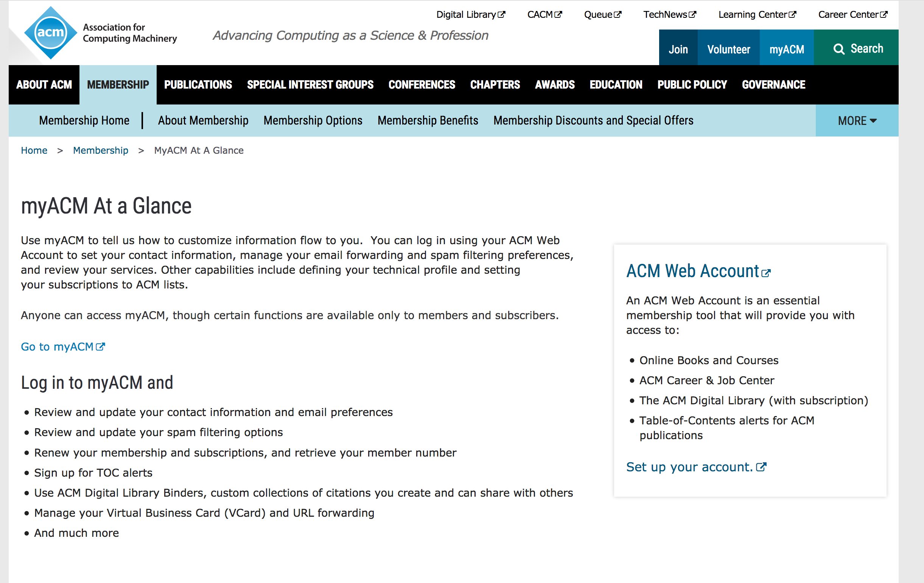Click Use ACM Digital Library Binders item
This screenshot has height=583, width=924.
click(x=303, y=493)
